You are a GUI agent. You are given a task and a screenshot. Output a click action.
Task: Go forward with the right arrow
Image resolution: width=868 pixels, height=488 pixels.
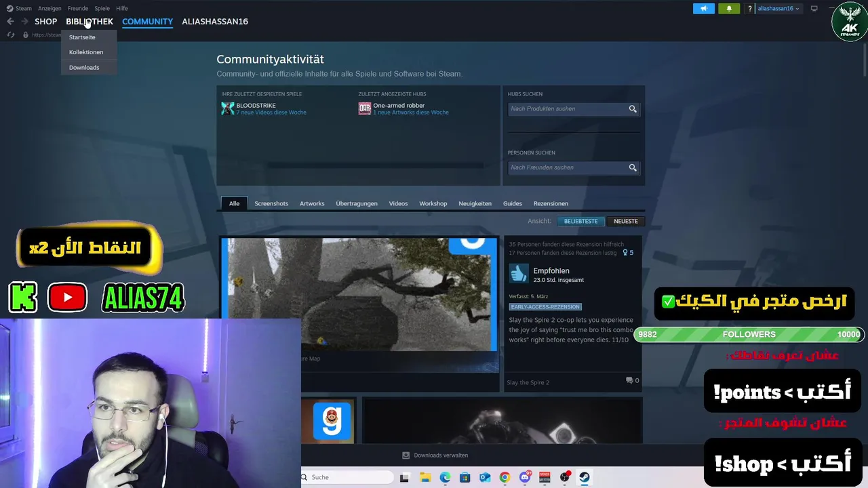tap(24, 22)
